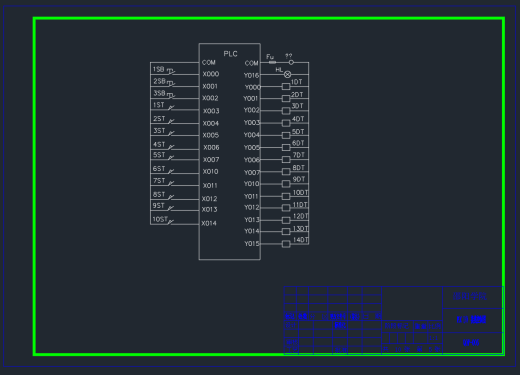Pick the Y012 output text
The image size is (520, 375).
(252, 207)
